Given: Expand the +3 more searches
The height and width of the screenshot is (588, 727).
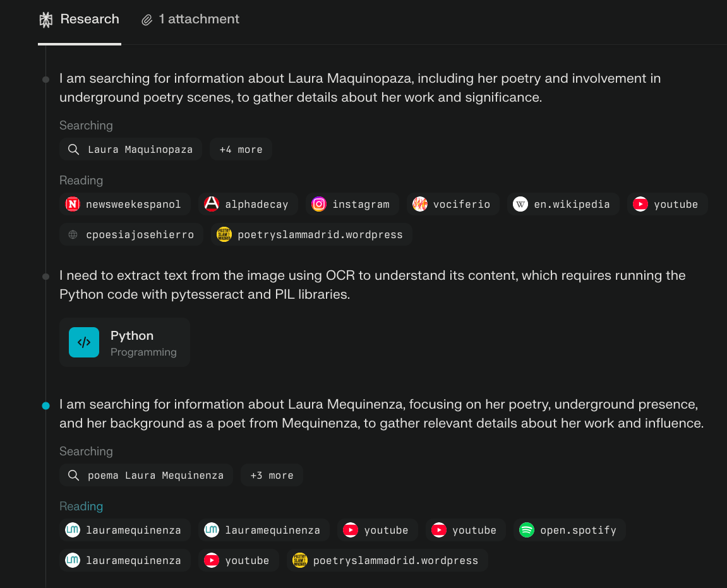Looking at the screenshot, I should pyautogui.click(x=272, y=476).
